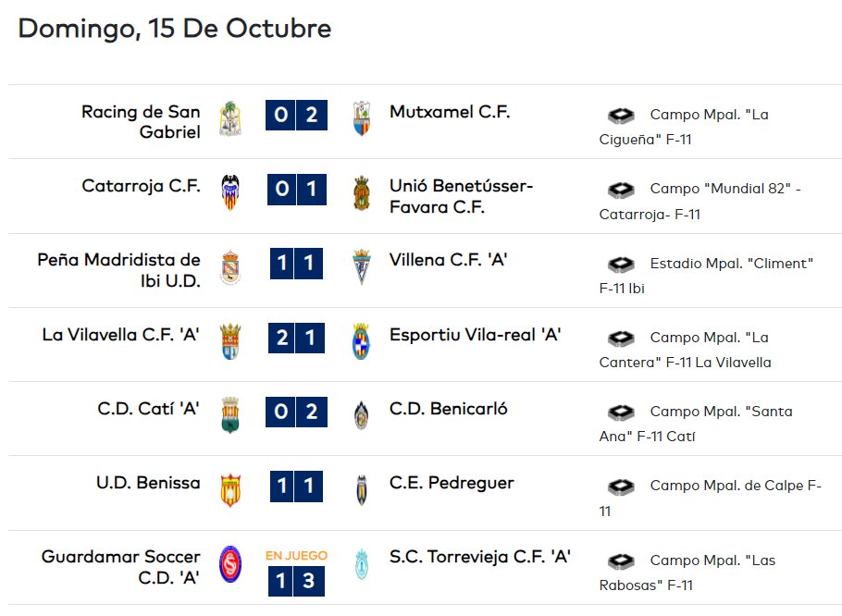The width and height of the screenshot is (842, 616).
Task: Click the 2-1 Vilavella match score
Action: point(296,338)
